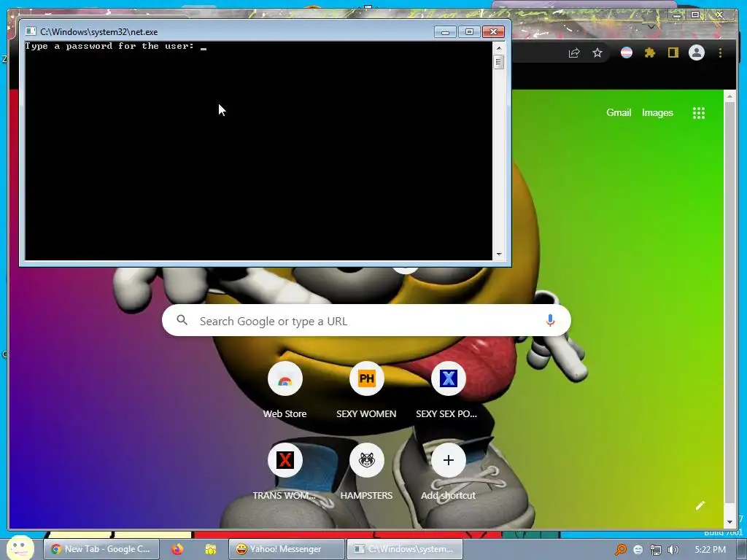
Task: Start voice search with the microphone icon
Action: click(x=550, y=321)
